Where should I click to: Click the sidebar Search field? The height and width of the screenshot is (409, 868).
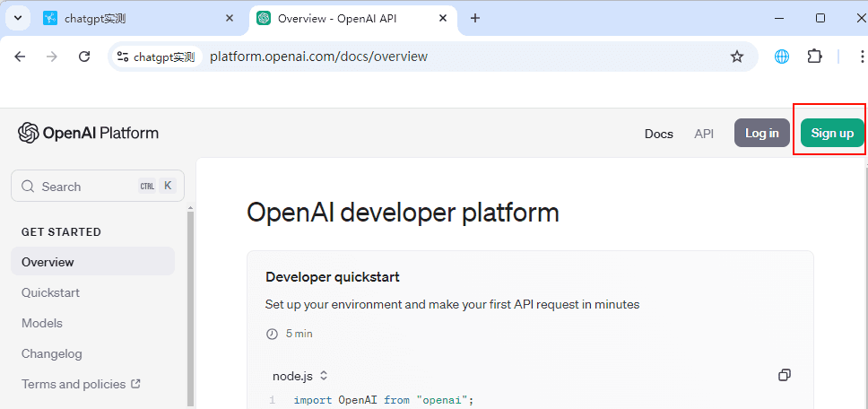97,187
